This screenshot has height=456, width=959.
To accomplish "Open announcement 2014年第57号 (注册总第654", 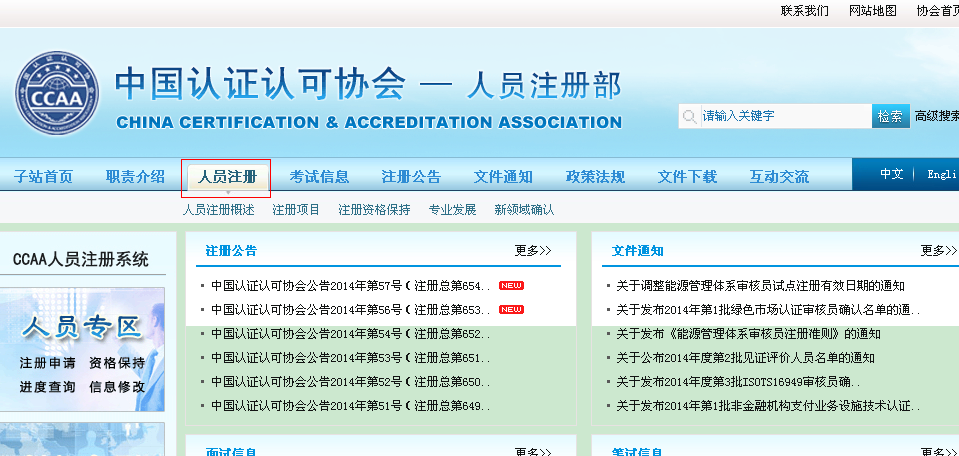I will (x=350, y=285).
